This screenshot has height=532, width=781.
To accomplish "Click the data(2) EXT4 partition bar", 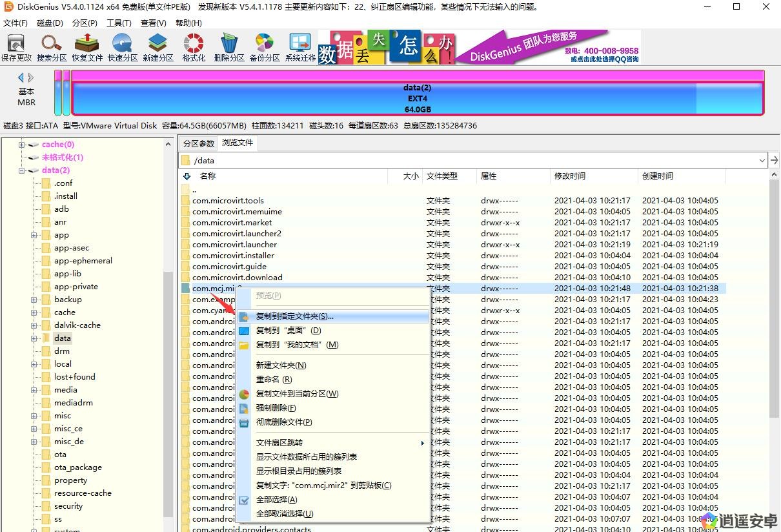I will [417, 98].
